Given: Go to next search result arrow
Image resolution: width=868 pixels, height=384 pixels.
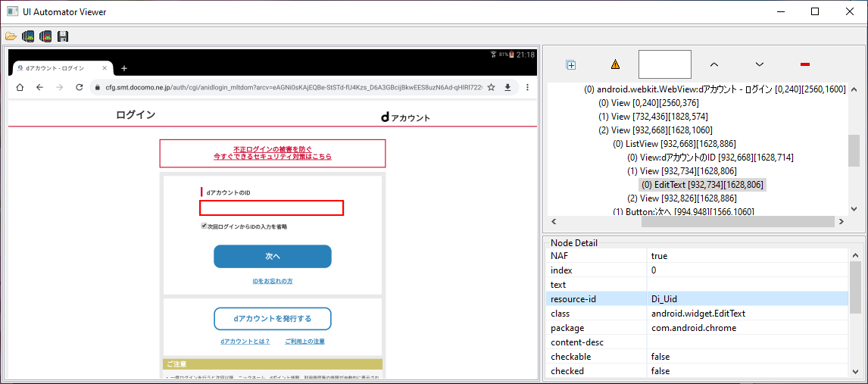Looking at the screenshot, I should coord(760,64).
